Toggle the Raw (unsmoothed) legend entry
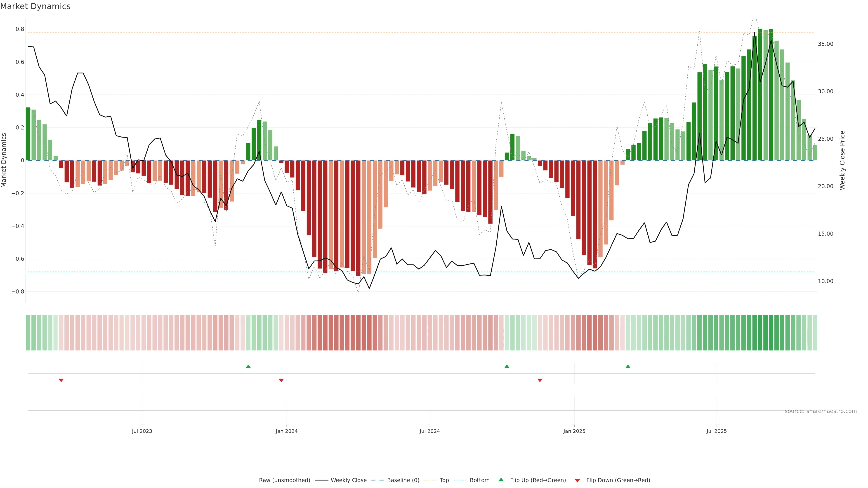 (x=284, y=480)
